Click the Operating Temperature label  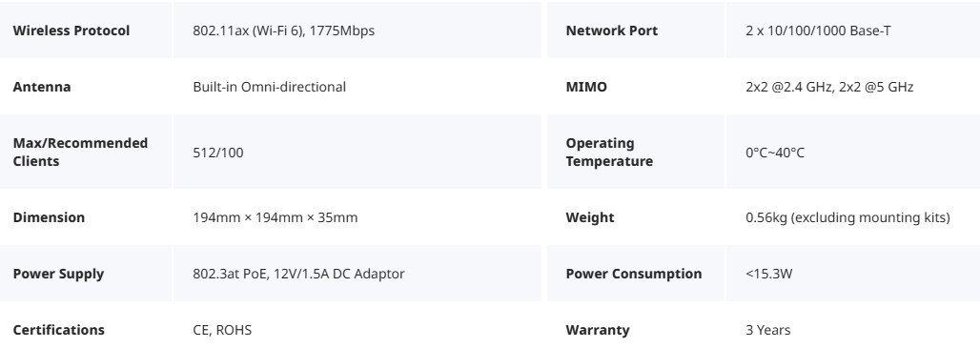tap(609, 152)
